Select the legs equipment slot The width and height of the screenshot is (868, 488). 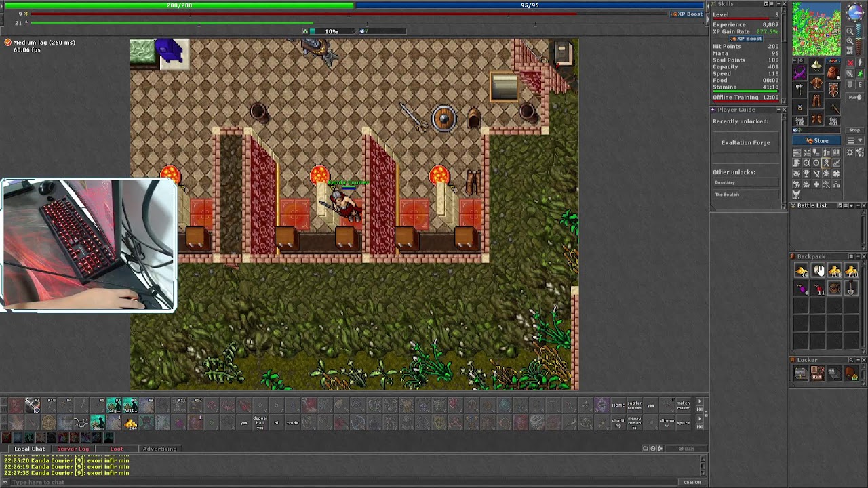click(x=816, y=100)
